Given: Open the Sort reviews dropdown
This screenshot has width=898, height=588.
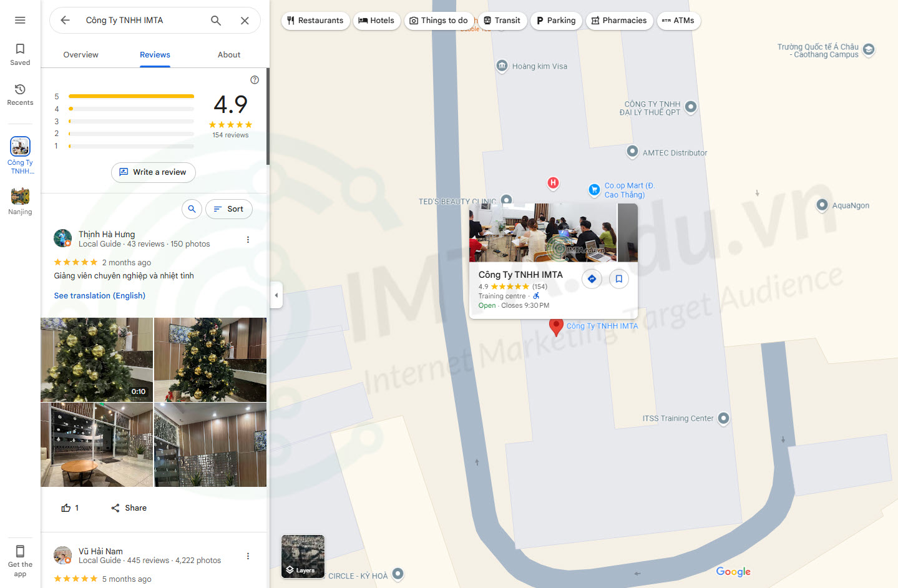Looking at the screenshot, I should 229,209.
